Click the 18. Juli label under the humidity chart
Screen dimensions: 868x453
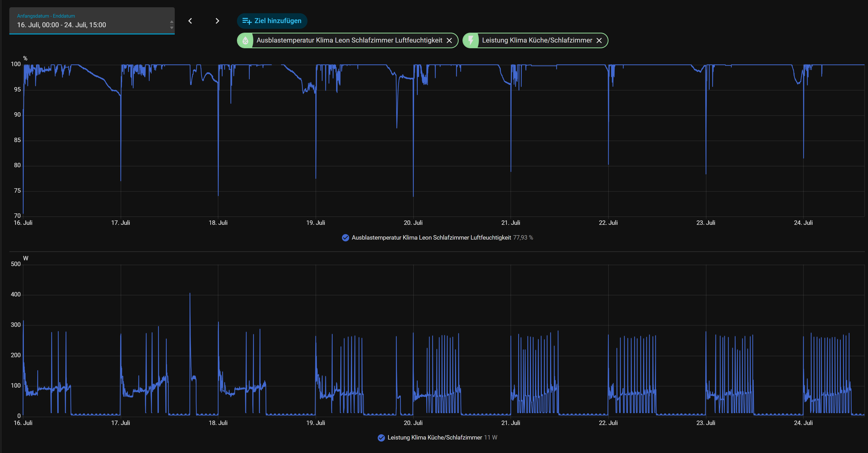pyautogui.click(x=218, y=223)
